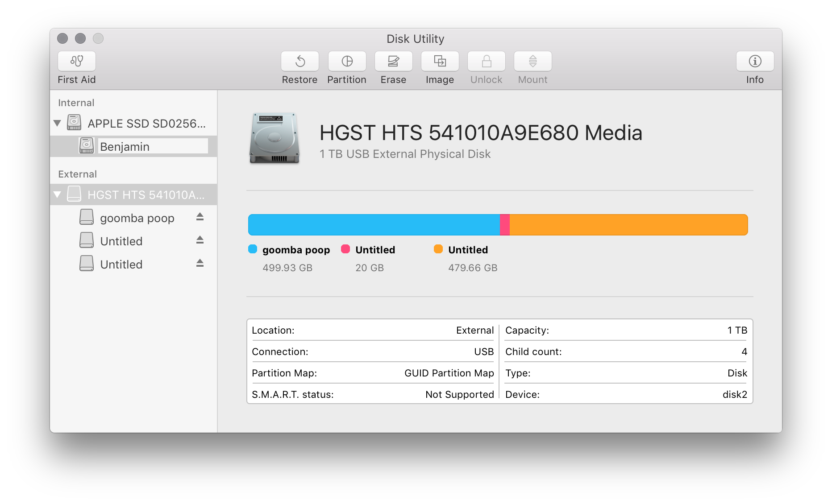Click the Benjamin volume icon
The image size is (832, 504).
[87, 146]
